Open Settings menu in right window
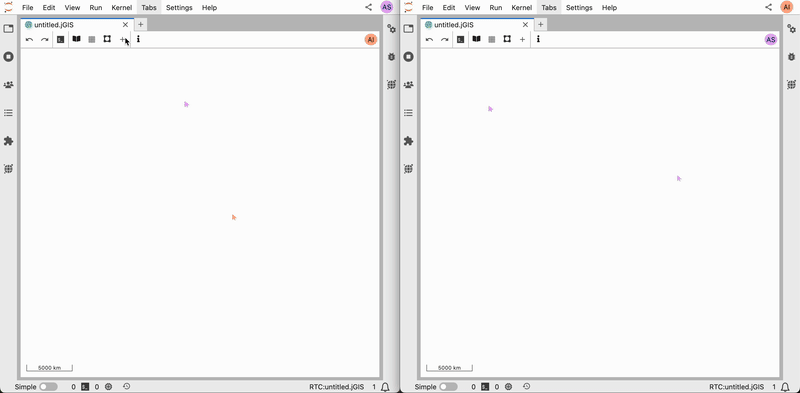The height and width of the screenshot is (393, 800). pos(579,8)
